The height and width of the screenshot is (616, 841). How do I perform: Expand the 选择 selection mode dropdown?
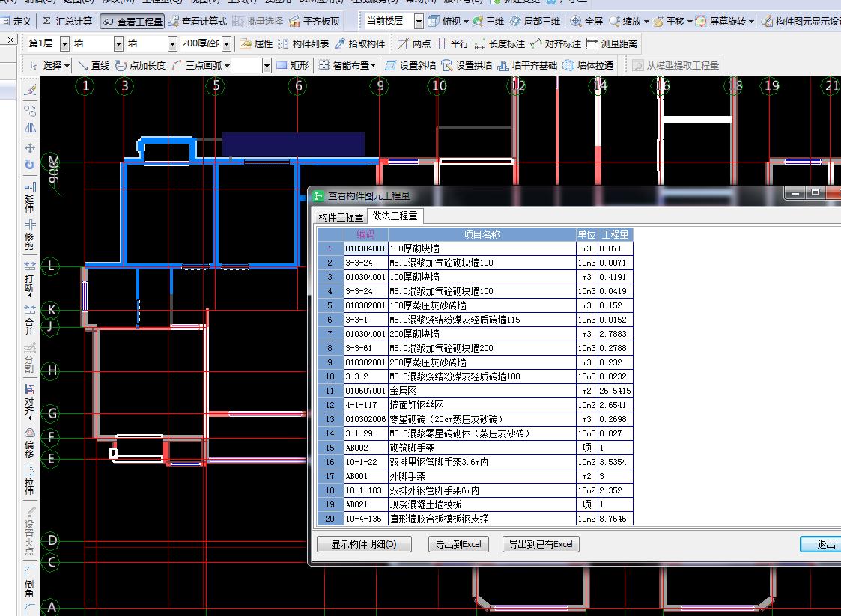[x=67, y=65]
